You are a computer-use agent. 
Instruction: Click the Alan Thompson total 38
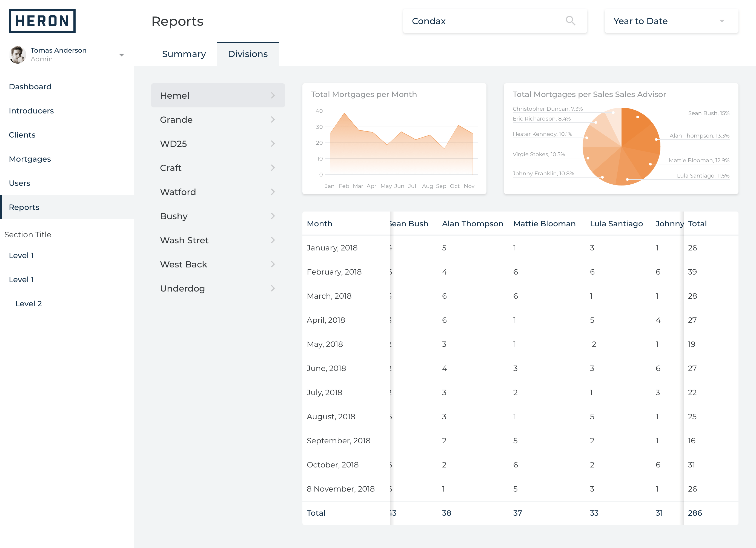[x=446, y=513]
